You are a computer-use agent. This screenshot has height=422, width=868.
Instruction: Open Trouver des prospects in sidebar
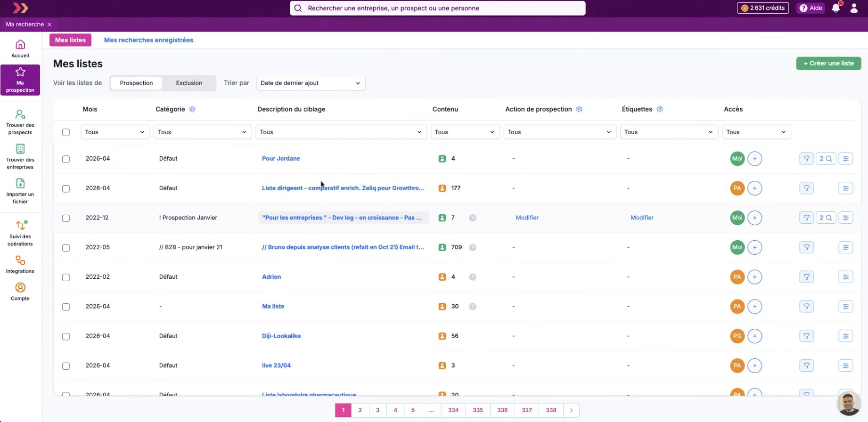tap(20, 122)
